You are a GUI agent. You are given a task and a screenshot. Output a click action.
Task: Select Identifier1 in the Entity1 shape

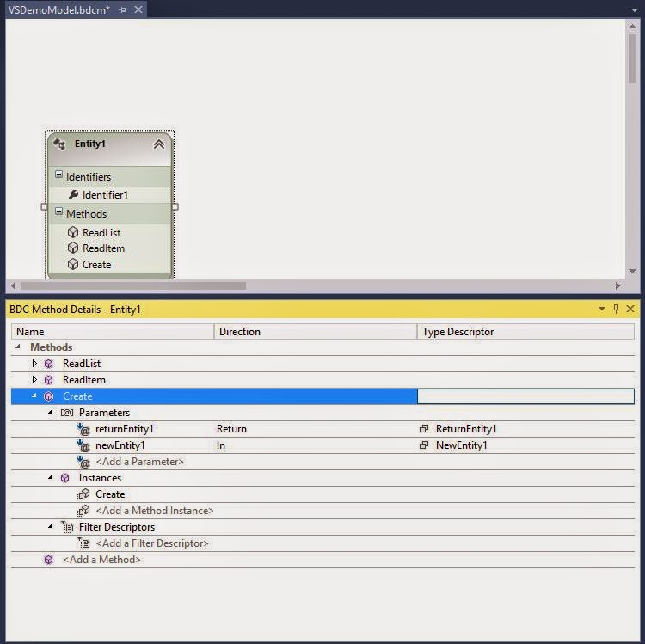pyautogui.click(x=105, y=195)
